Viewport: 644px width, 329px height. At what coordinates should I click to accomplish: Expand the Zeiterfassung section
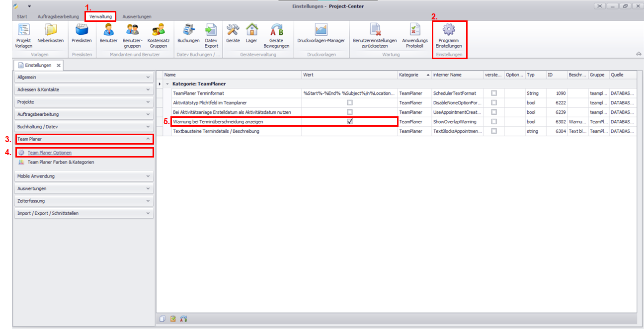pyautogui.click(x=83, y=201)
